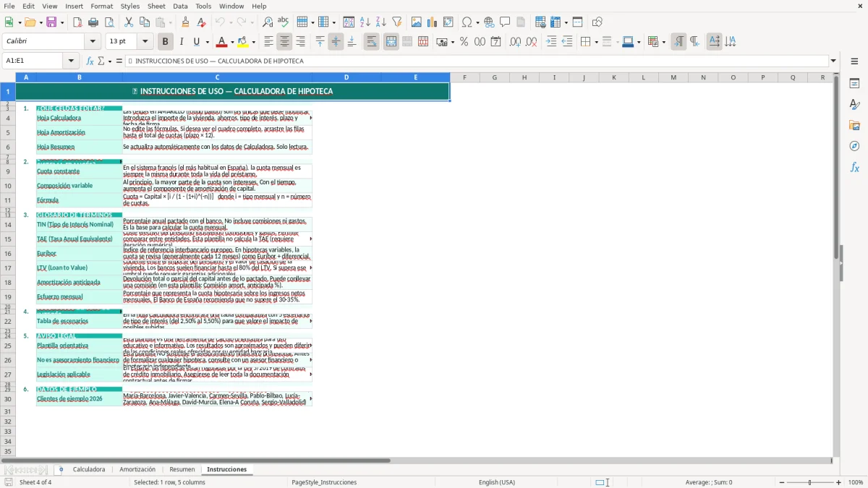Apply the blue background color swatch
This screenshot has width=868, height=488.
pos(627,42)
